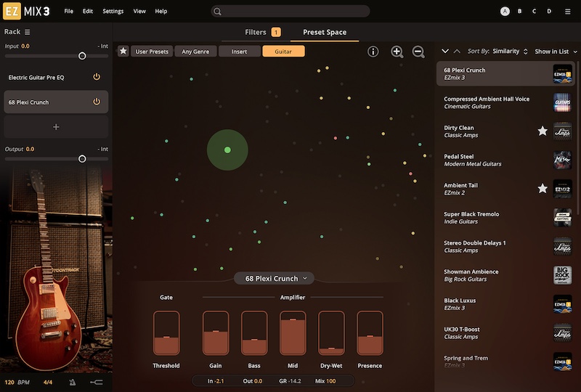The height and width of the screenshot is (392, 581).
Task: Click the selected green preset dot
Action: pyautogui.click(x=227, y=150)
